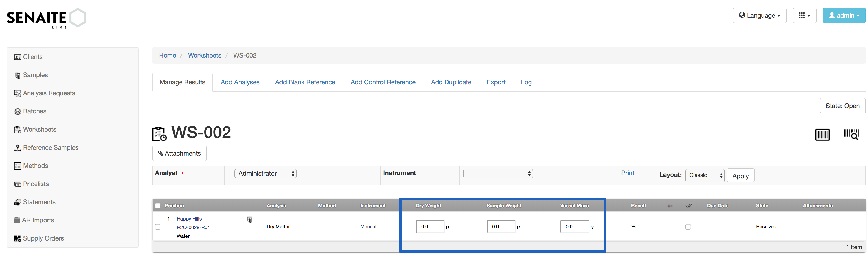Click the Dry Weight input field
The height and width of the screenshot is (270, 868).
pyautogui.click(x=430, y=227)
